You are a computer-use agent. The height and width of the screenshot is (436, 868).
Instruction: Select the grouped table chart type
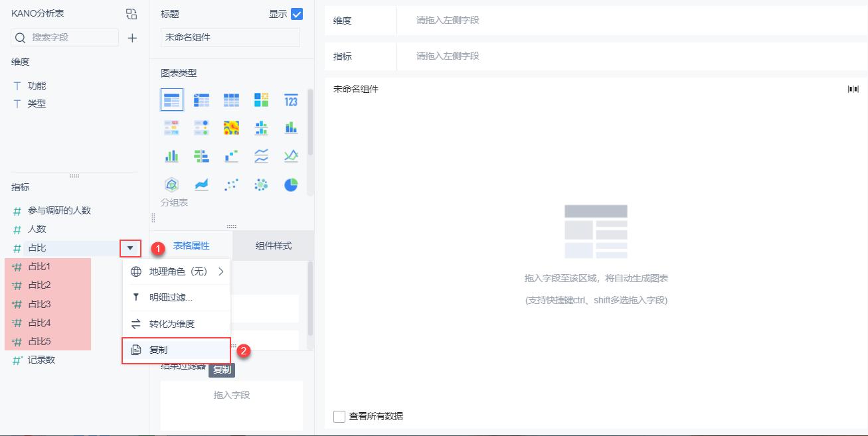173,100
